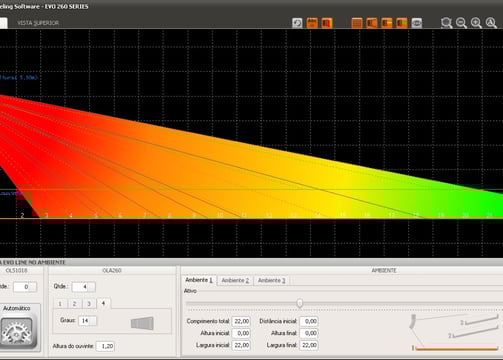
Task: Click the Comprimento total field
Action: point(241,321)
